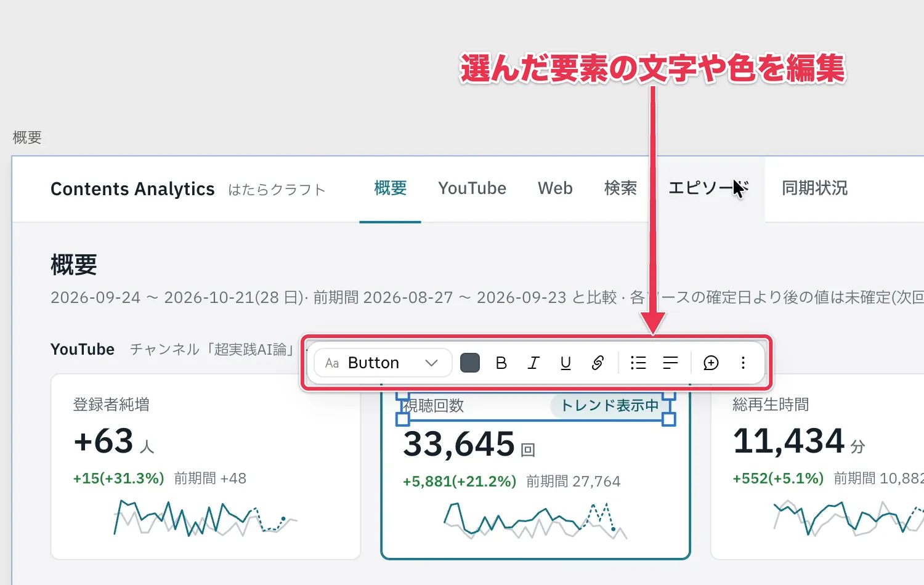Apply bulleted list formatting
924x585 pixels.
point(638,363)
